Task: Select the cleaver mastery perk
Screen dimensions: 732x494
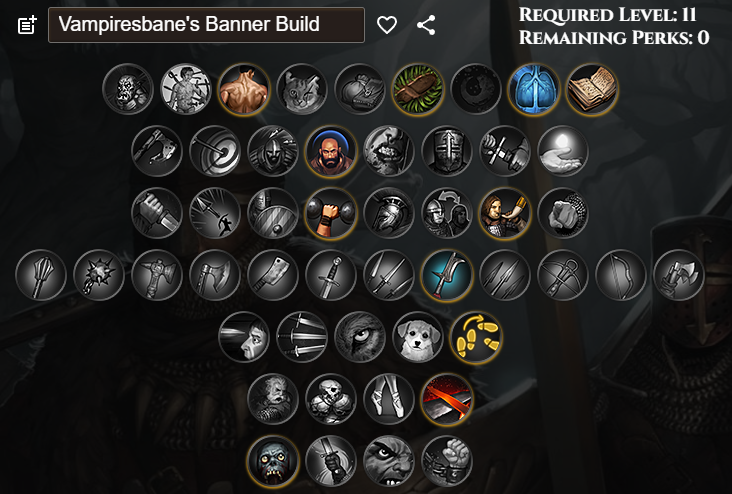Action: [273, 275]
